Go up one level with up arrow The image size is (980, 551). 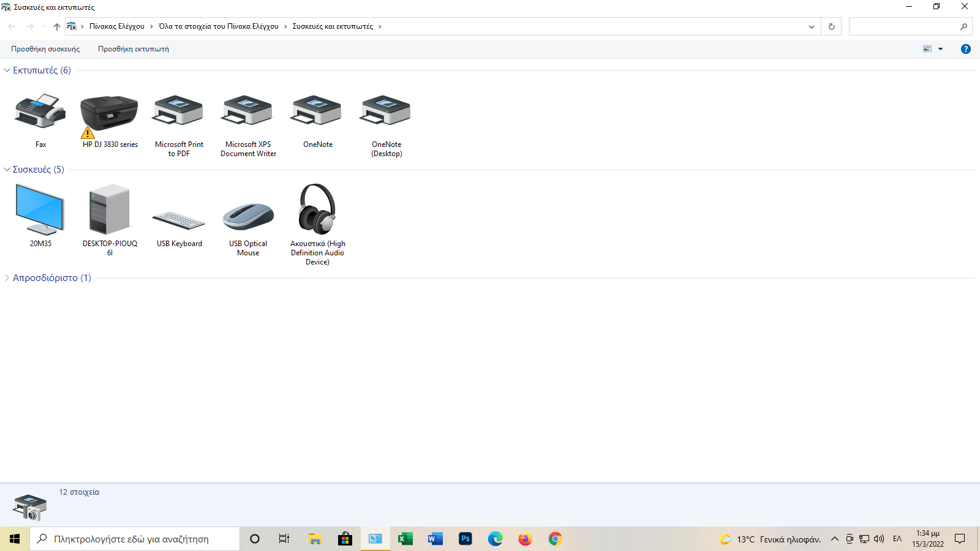[56, 26]
